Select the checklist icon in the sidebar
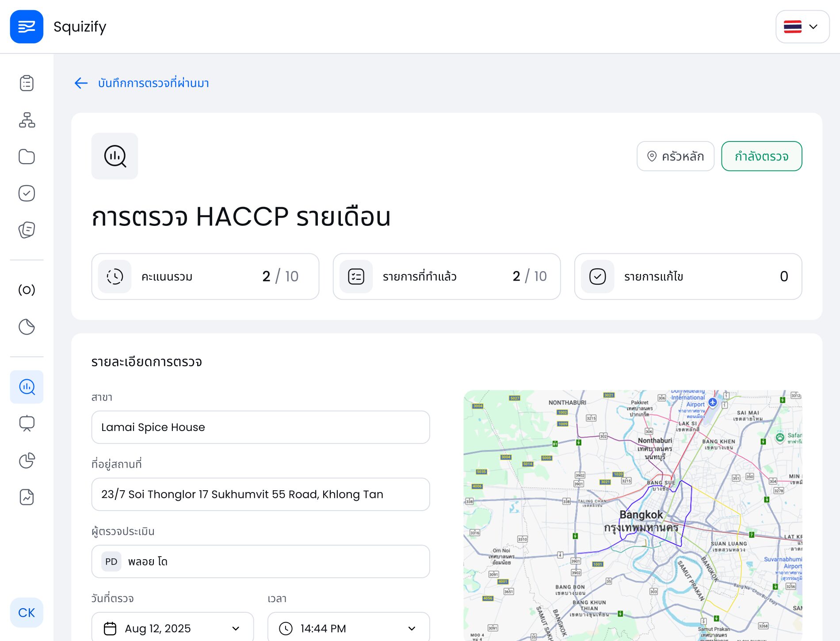Screen dimensions: 840x641 point(27,83)
